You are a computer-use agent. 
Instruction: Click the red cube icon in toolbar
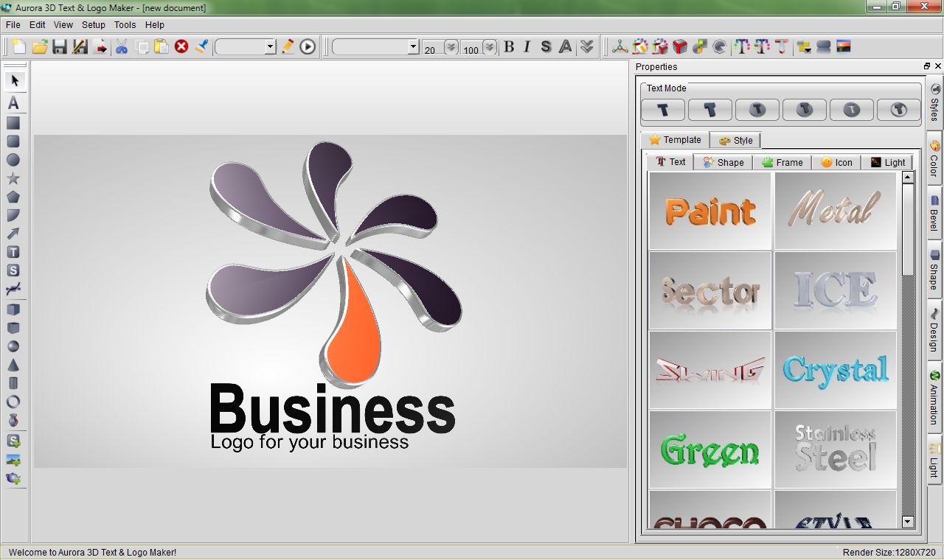(x=680, y=47)
